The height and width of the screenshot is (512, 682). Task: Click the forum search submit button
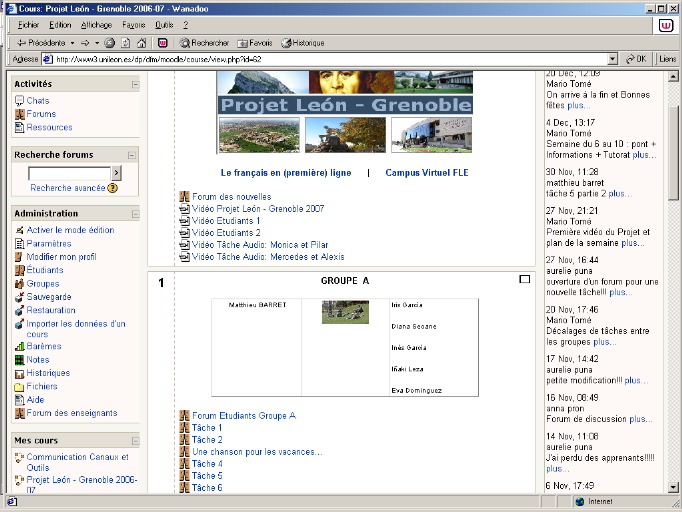[116, 173]
